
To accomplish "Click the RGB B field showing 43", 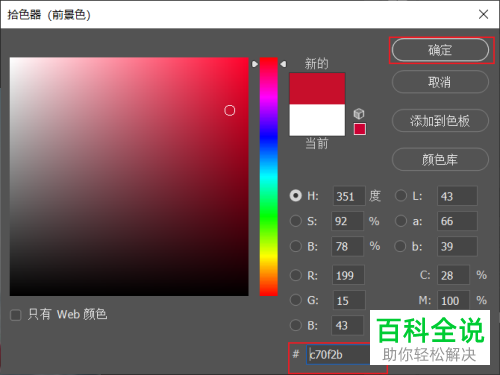I will (347, 325).
